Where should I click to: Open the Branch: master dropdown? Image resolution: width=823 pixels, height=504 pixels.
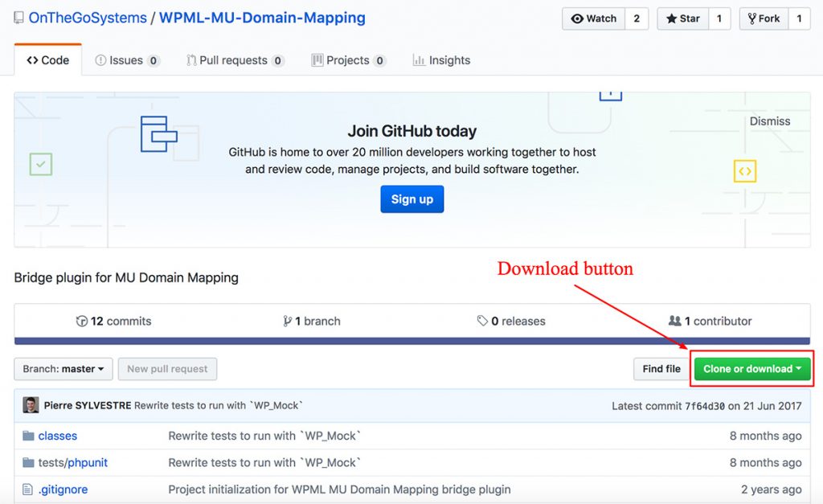tap(63, 369)
